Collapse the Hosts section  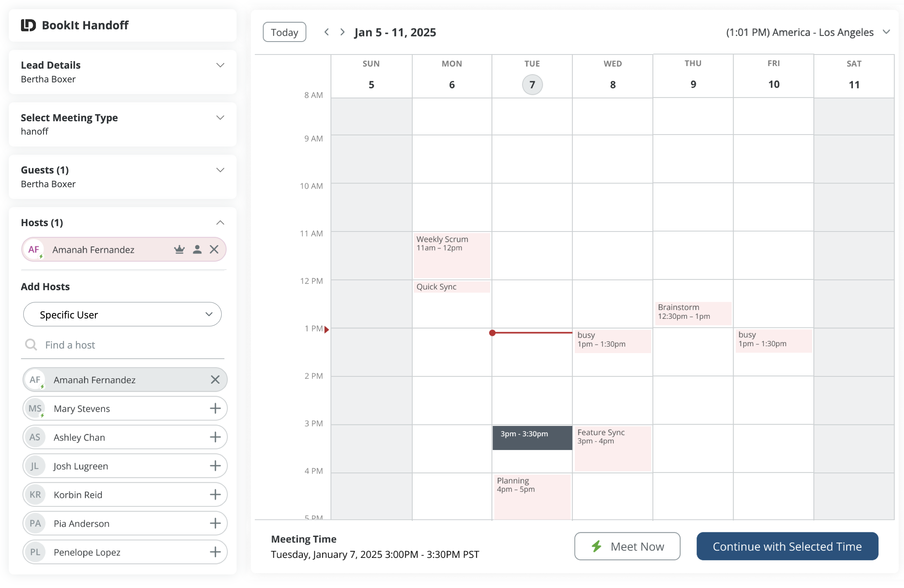220,223
